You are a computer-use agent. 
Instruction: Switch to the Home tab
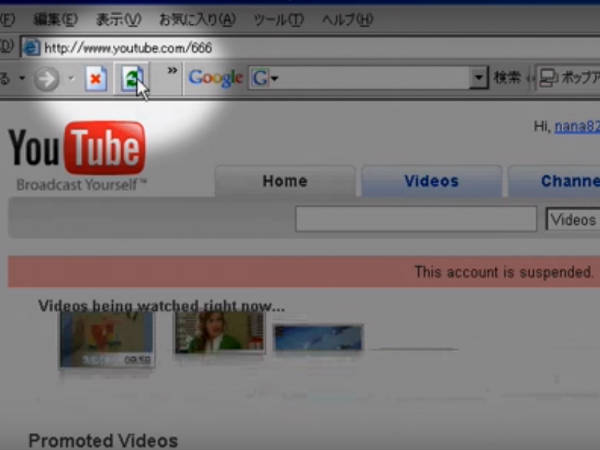pyautogui.click(x=284, y=181)
